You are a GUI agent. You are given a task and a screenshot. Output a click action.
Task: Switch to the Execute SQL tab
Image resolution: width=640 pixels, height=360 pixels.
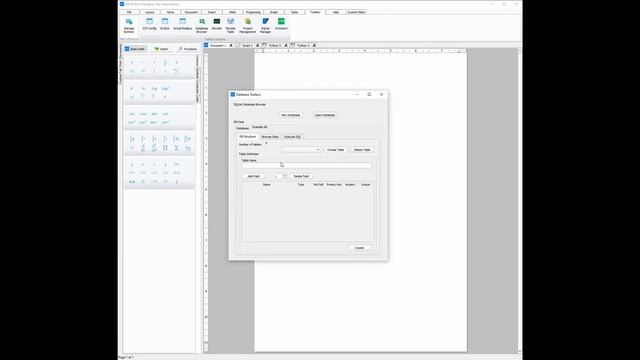pyautogui.click(x=292, y=137)
